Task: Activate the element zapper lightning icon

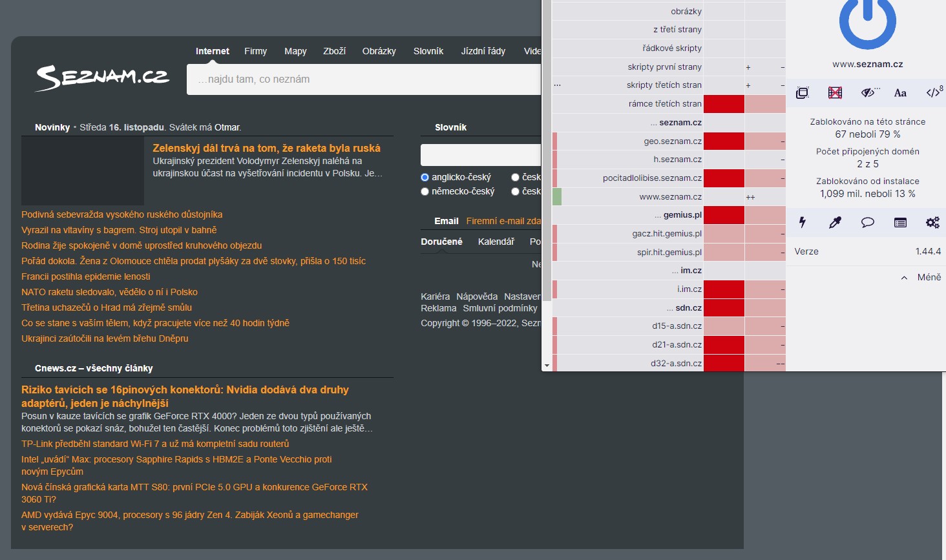Action: click(803, 223)
